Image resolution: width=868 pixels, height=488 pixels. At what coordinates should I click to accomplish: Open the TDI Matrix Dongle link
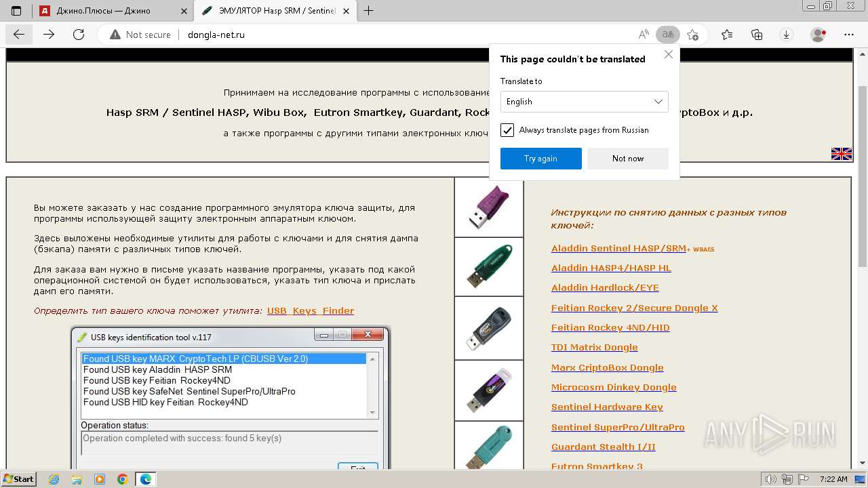pyautogui.click(x=595, y=348)
